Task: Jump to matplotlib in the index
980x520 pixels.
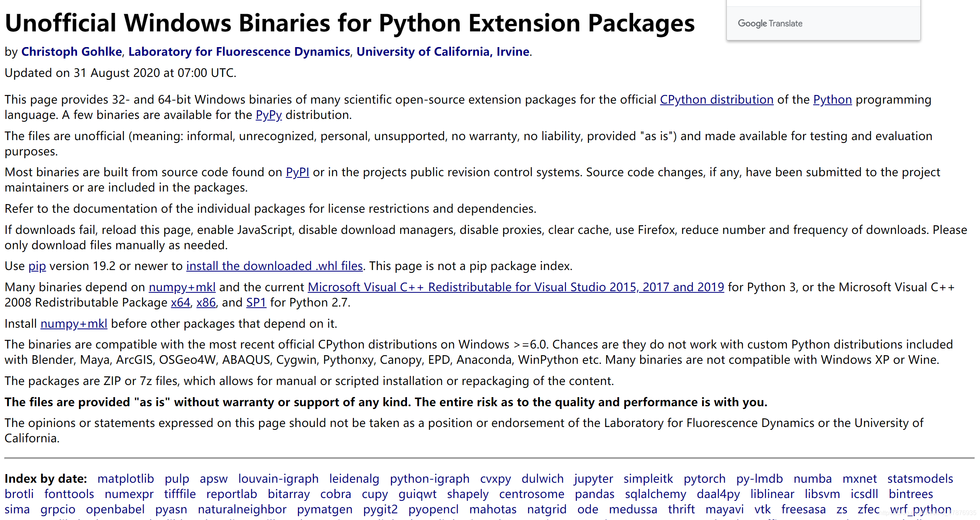Action: [126, 479]
